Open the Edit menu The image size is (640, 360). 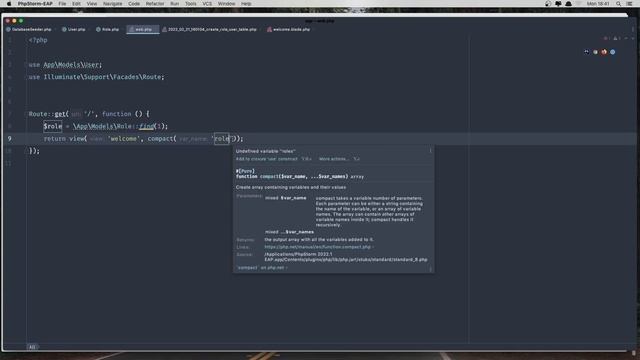coord(76,4)
